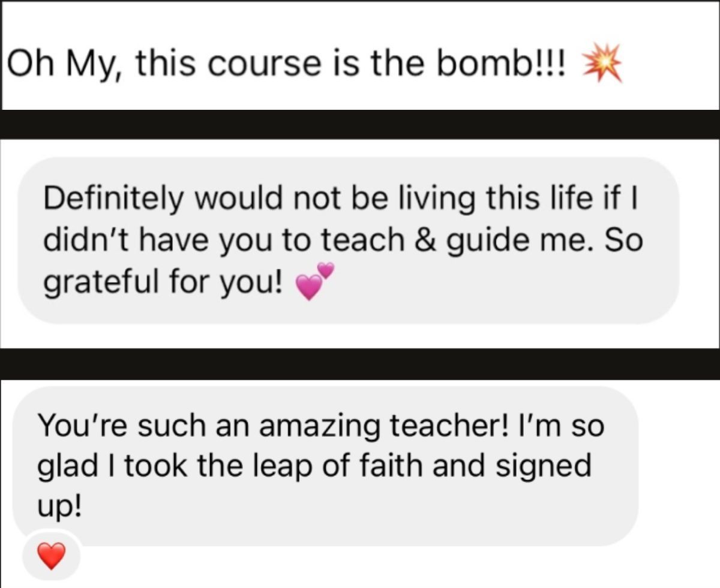Click the 'Definitely would not be living' bubble
720x588 pixels.
(x=348, y=240)
